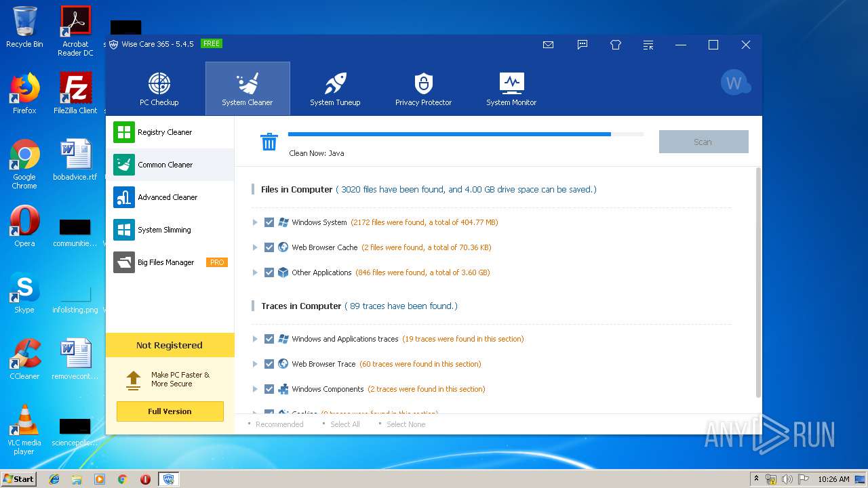
Task: Open Advanced Cleaner
Action: (x=170, y=197)
